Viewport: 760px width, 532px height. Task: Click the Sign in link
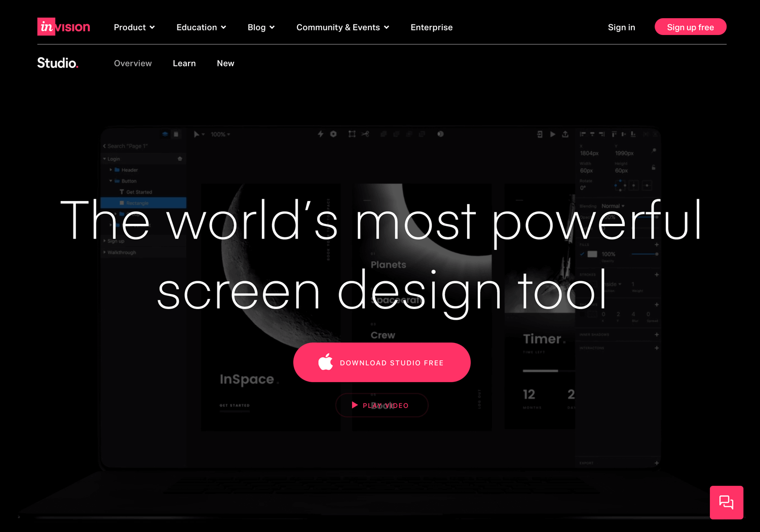coord(621,27)
